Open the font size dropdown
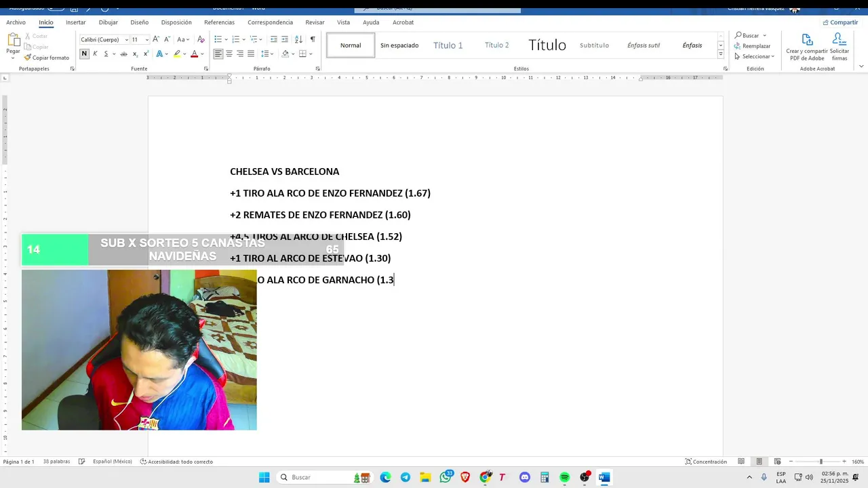Image resolution: width=868 pixels, height=488 pixels. (146, 39)
